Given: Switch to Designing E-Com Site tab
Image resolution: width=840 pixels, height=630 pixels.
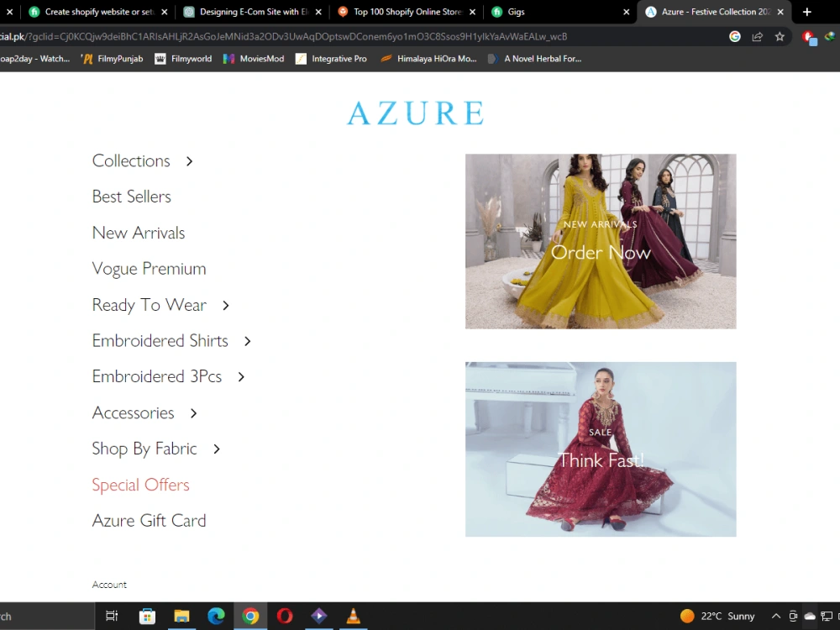Looking at the screenshot, I should click(254, 12).
